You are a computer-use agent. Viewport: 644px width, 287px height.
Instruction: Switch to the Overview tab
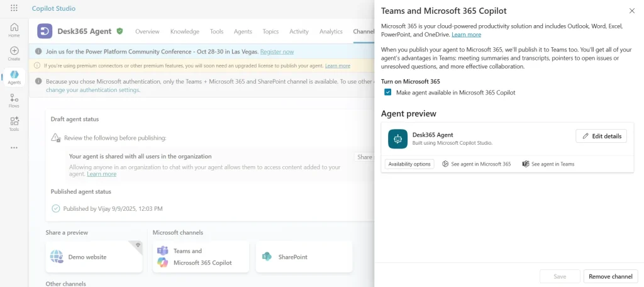(x=147, y=31)
